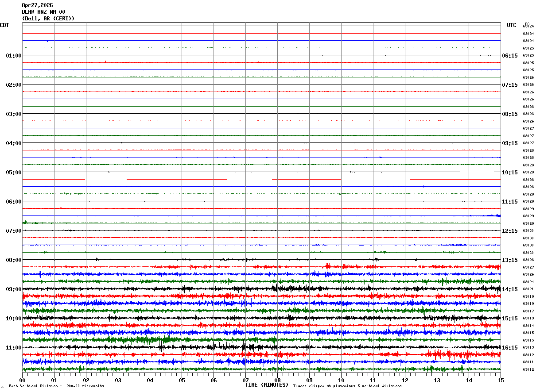
Task: Click minute tick label 13 on time axis
Action: click(x=437, y=380)
